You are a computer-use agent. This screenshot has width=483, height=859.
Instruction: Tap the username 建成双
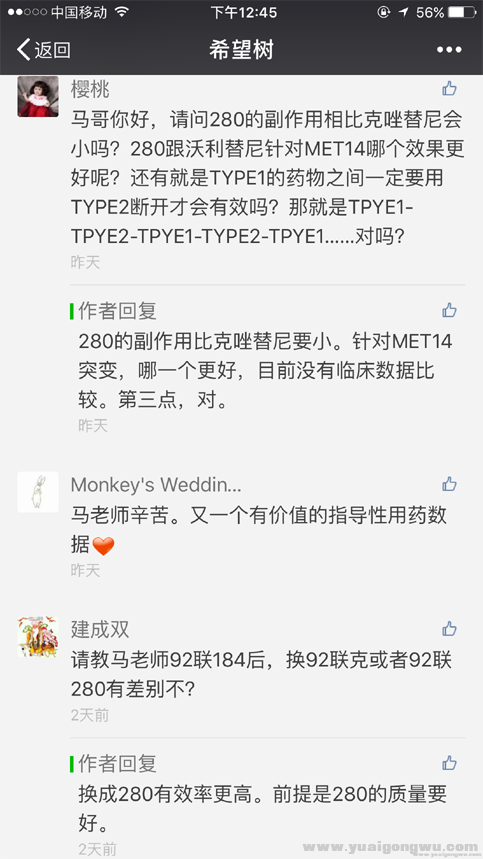coord(100,629)
